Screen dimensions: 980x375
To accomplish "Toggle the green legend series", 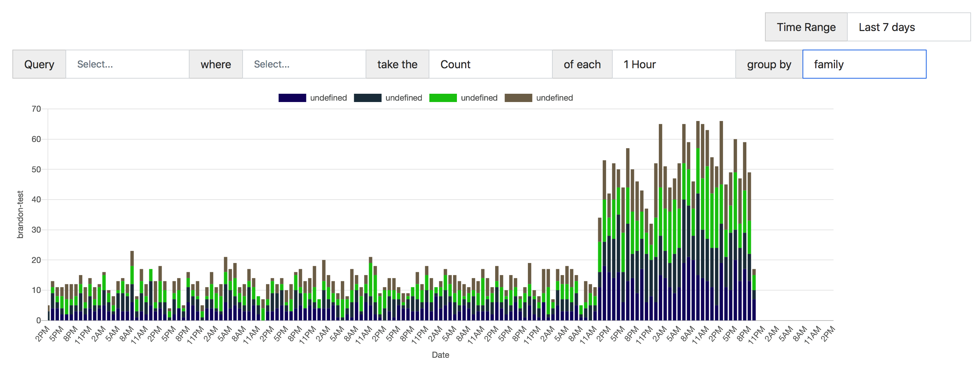I will click(442, 98).
